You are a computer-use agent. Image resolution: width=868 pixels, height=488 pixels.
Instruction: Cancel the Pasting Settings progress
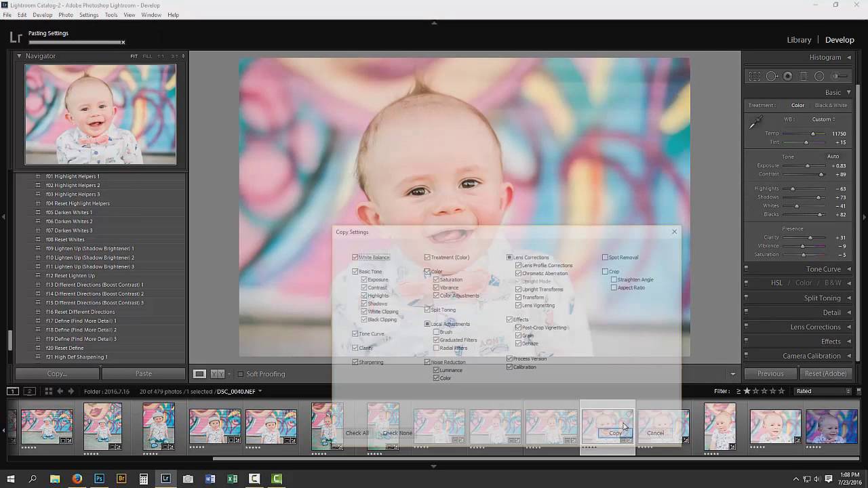tap(123, 43)
